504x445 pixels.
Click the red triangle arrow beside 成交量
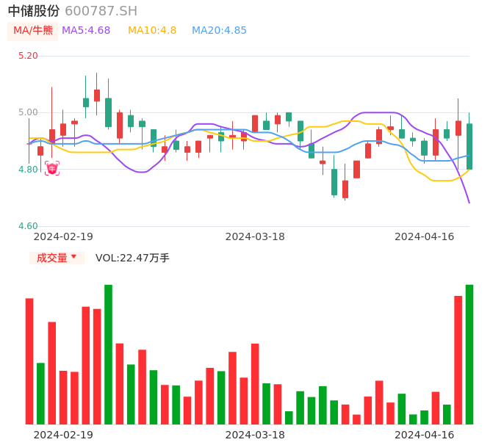tap(73, 257)
